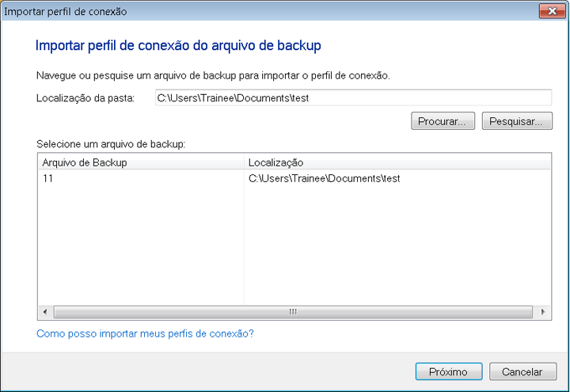This screenshot has height=392, width=570.
Task: Sort by the Localização column header
Action: point(396,162)
